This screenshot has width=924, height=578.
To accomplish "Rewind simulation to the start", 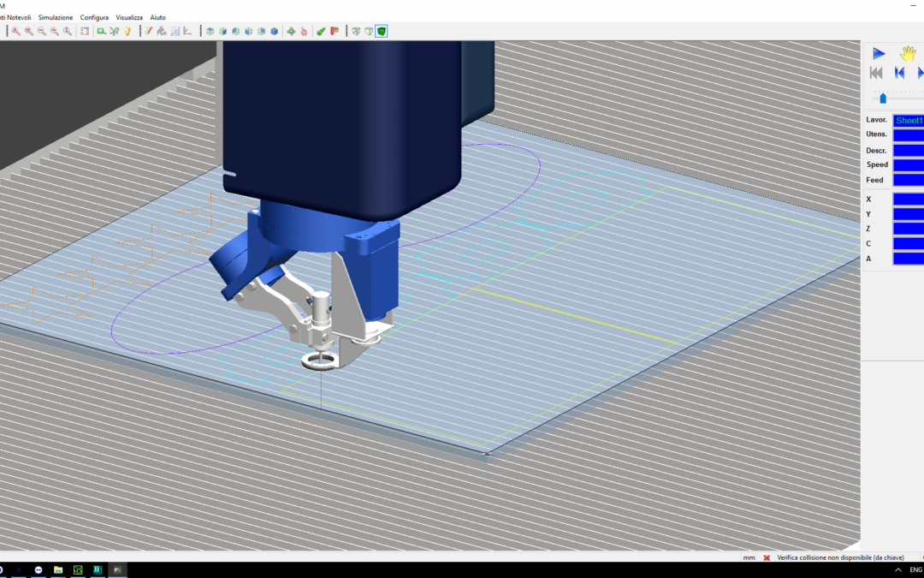I will 876,73.
